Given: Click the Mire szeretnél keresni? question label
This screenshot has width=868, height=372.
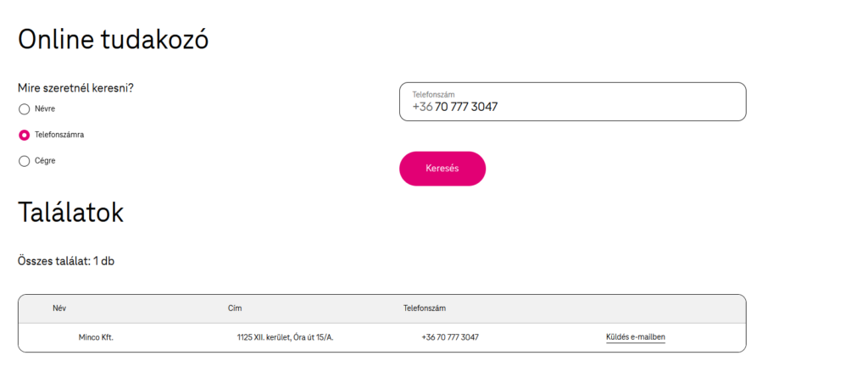Looking at the screenshot, I should [x=75, y=88].
